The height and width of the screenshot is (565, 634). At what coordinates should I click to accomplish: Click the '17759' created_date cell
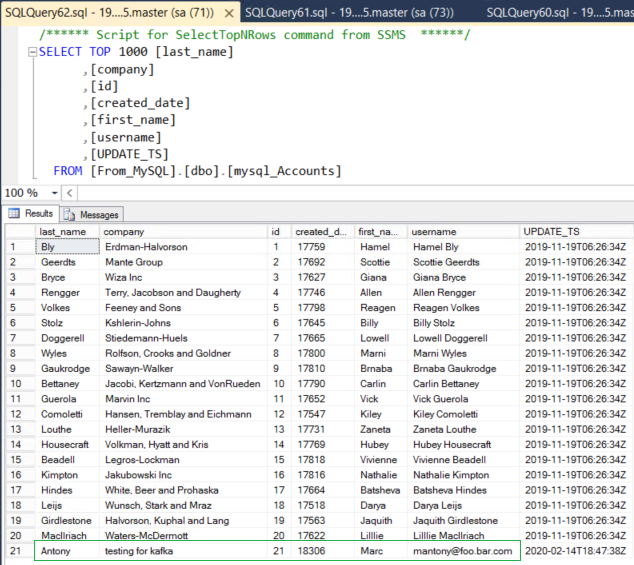(323, 247)
